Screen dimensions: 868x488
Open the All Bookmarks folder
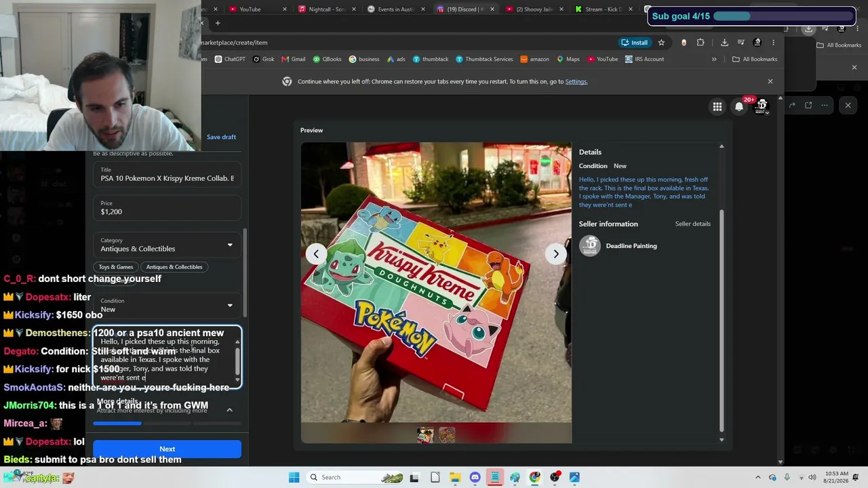tap(755, 59)
